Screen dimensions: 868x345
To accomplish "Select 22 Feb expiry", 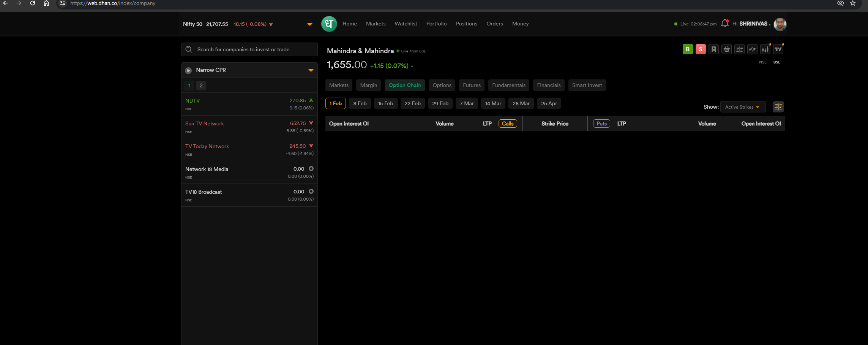I will pyautogui.click(x=412, y=103).
